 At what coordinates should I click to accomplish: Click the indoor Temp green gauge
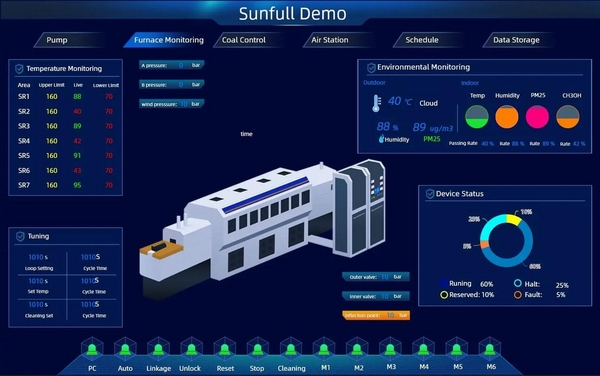[x=477, y=117]
